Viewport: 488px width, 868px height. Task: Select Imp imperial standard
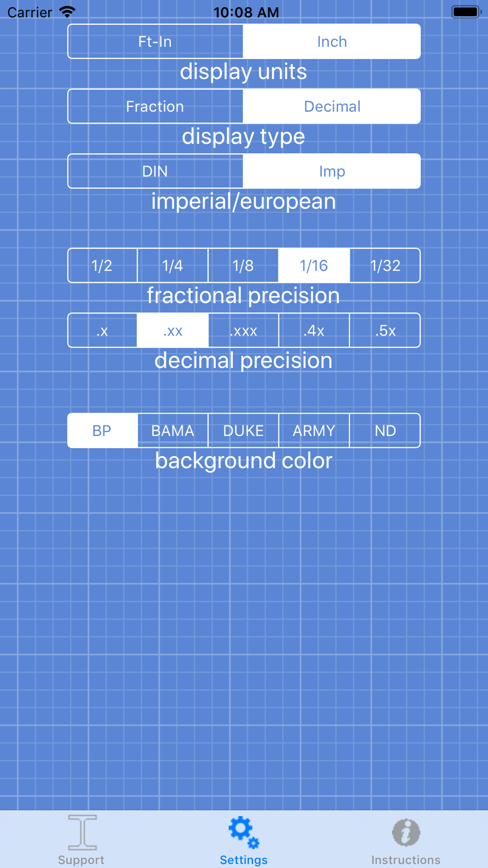click(332, 171)
